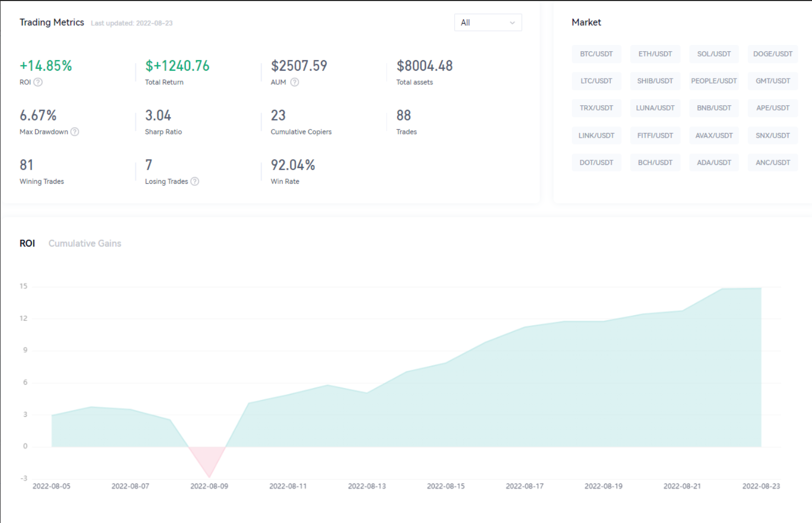812x523 pixels.
Task: Select the SHIB/USDT market tag
Action: [655, 81]
